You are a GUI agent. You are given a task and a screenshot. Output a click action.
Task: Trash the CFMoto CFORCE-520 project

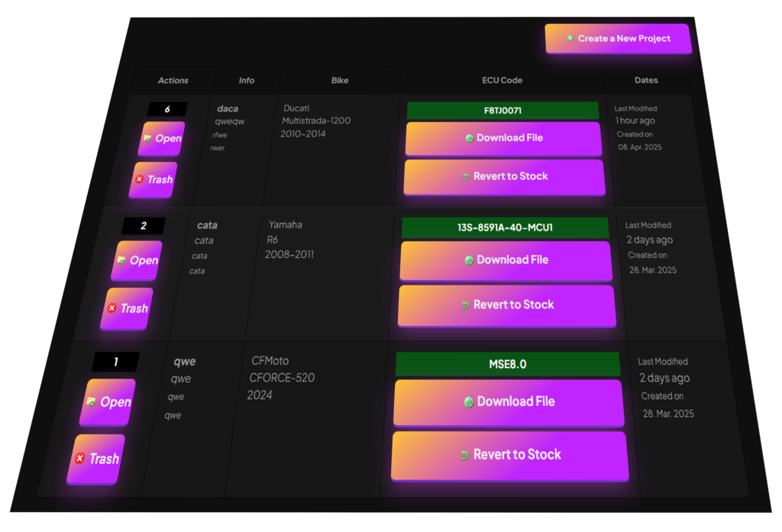pos(96,459)
